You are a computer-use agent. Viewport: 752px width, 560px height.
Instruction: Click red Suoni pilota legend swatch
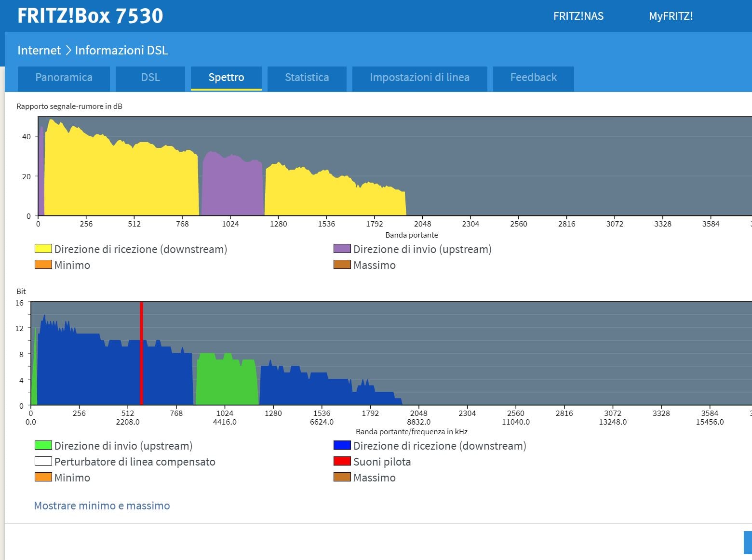[x=342, y=461]
